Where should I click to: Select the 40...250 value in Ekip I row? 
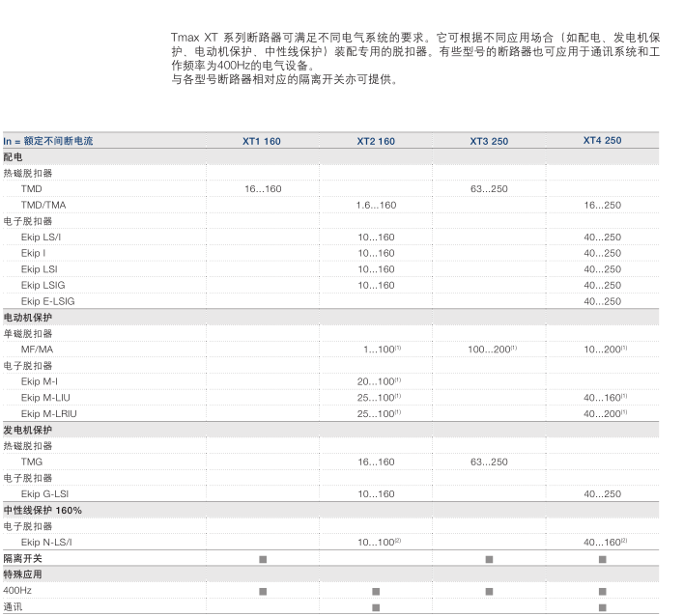click(x=603, y=253)
